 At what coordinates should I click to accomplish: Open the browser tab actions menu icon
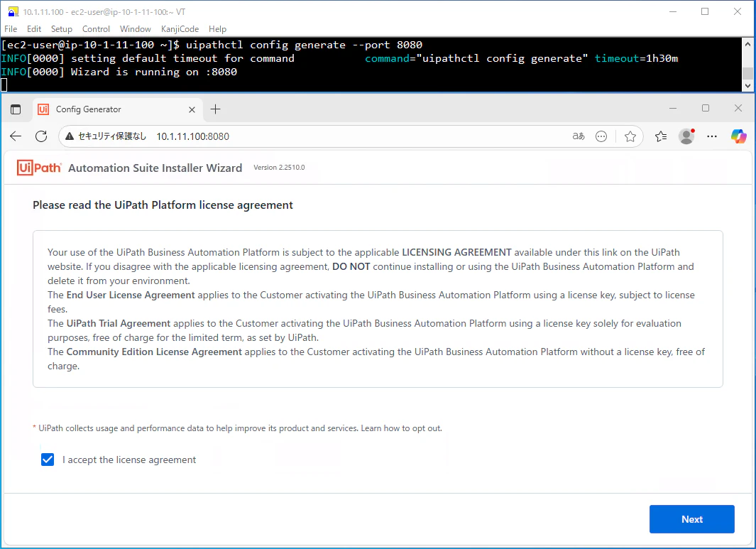[16, 109]
